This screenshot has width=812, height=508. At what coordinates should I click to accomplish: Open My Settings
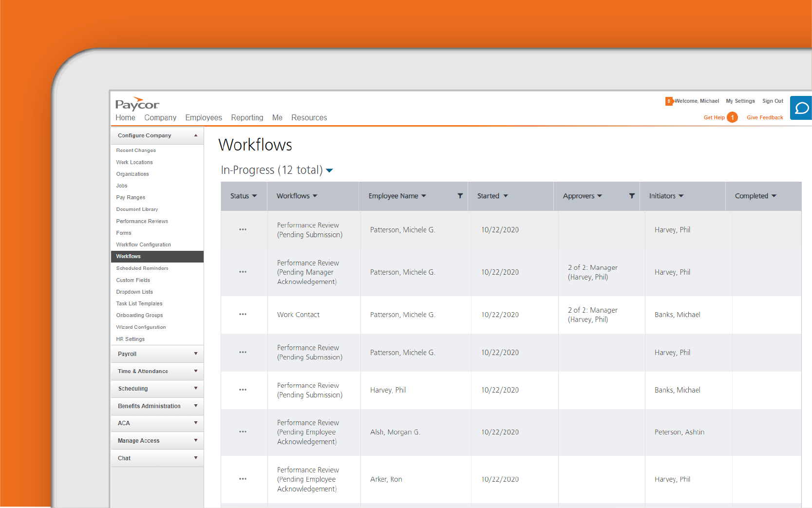[740, 101]
